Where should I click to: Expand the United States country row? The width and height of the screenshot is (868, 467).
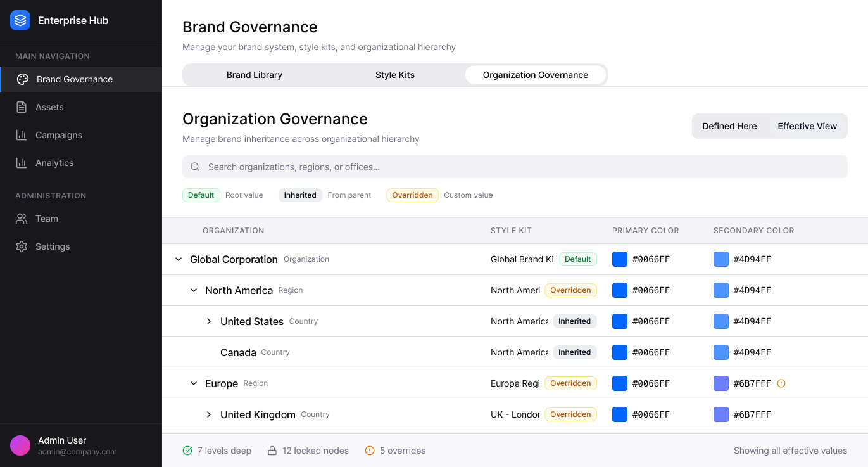coord(209,321)
